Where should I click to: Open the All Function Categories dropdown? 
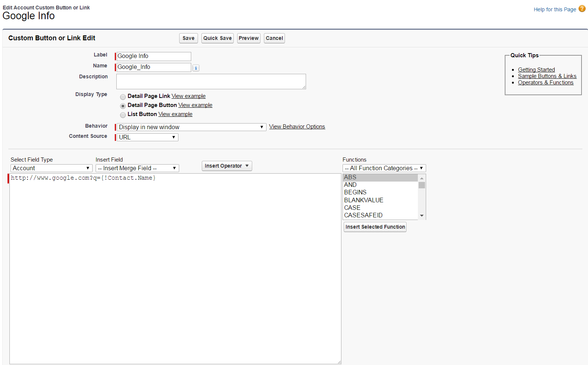click(384, 168)
